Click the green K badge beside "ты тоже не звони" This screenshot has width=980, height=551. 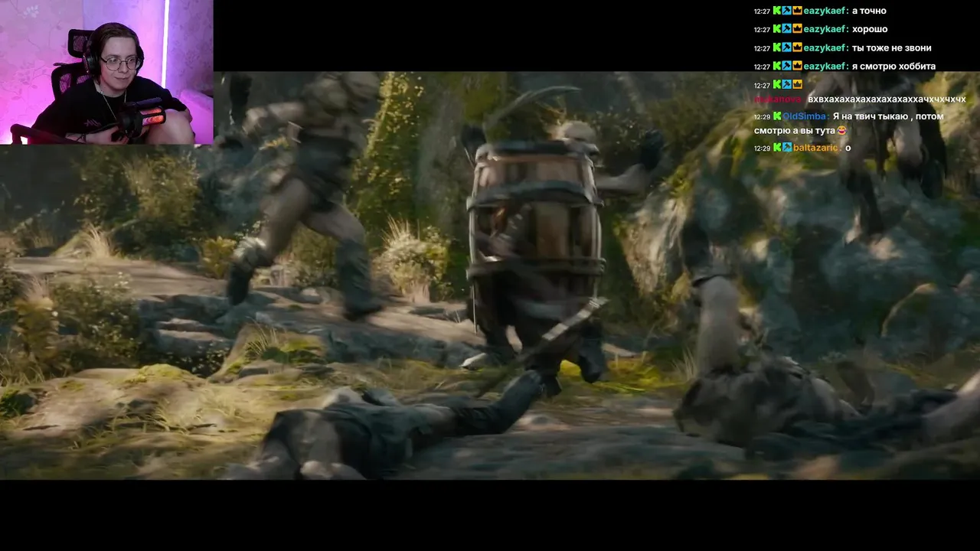point(777,47)
